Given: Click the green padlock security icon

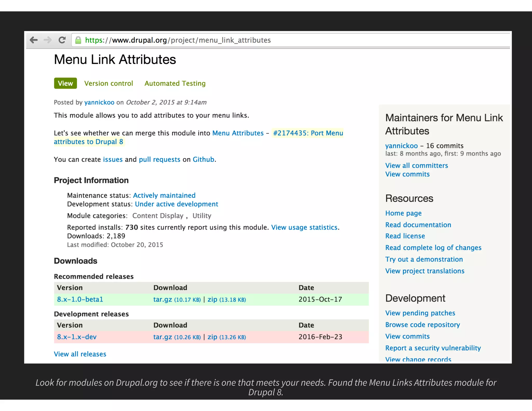Looking at the screenshot, I should point(78,40).
